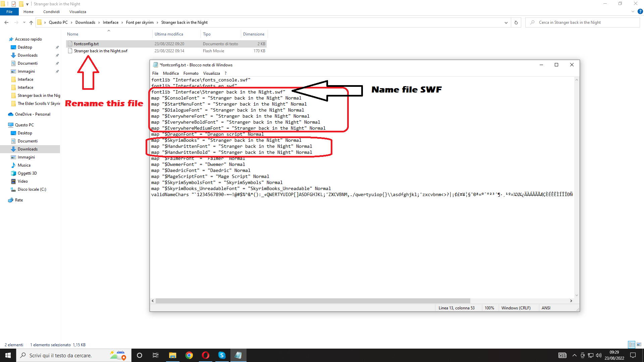
Task: Open Musica under Questo PC
Action: click(24, 165)
